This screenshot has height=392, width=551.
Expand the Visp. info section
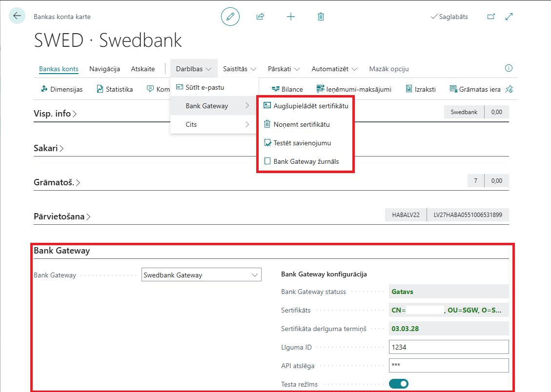coord(55,114)
